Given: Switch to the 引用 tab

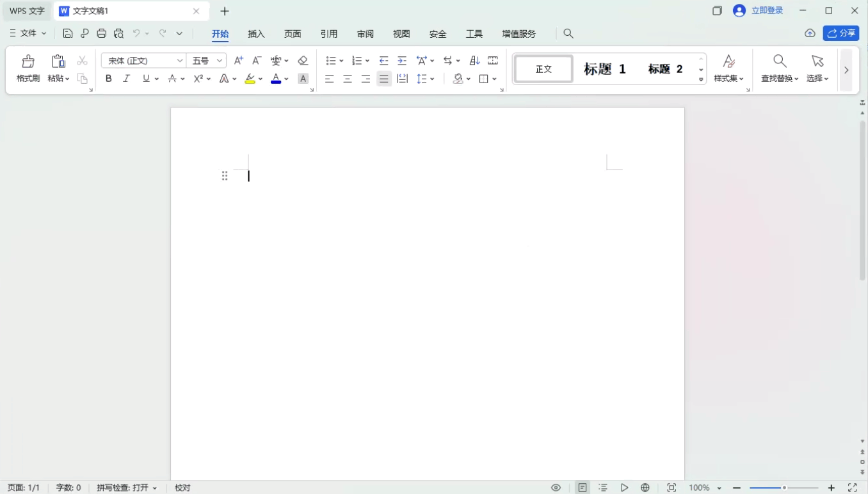Looking at the screenshot, I should click(329, 34).
